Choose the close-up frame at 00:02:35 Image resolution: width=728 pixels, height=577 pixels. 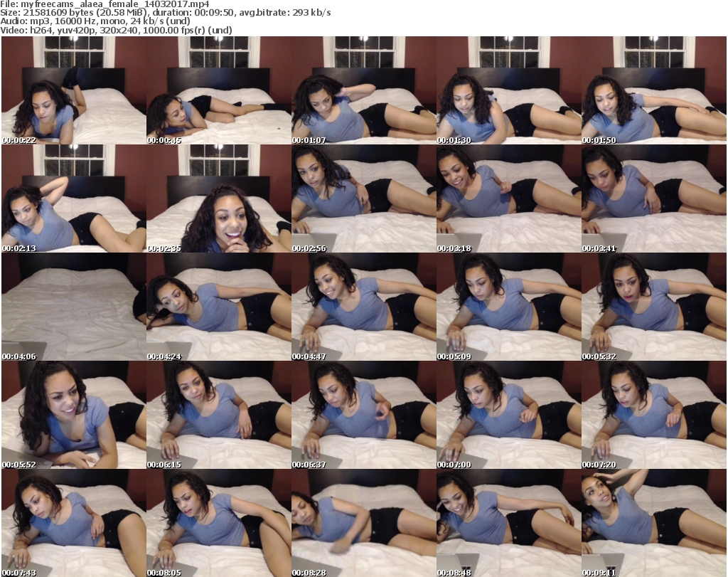[219, 198]
